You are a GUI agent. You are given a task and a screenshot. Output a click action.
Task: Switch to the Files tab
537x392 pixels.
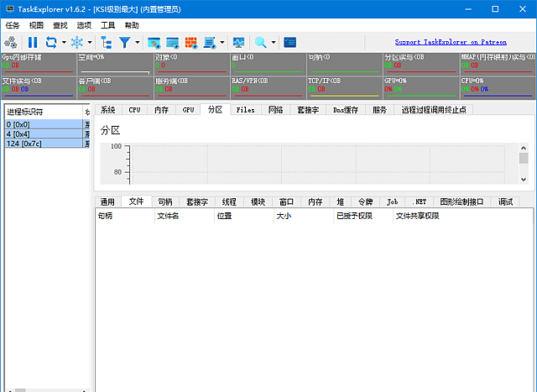coord(246,110)
